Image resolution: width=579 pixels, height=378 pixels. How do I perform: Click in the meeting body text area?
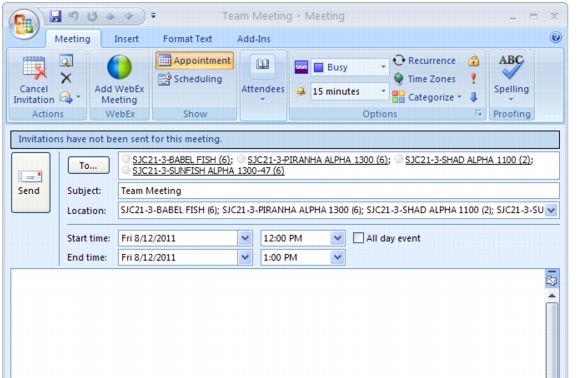(x=278, y=323)
